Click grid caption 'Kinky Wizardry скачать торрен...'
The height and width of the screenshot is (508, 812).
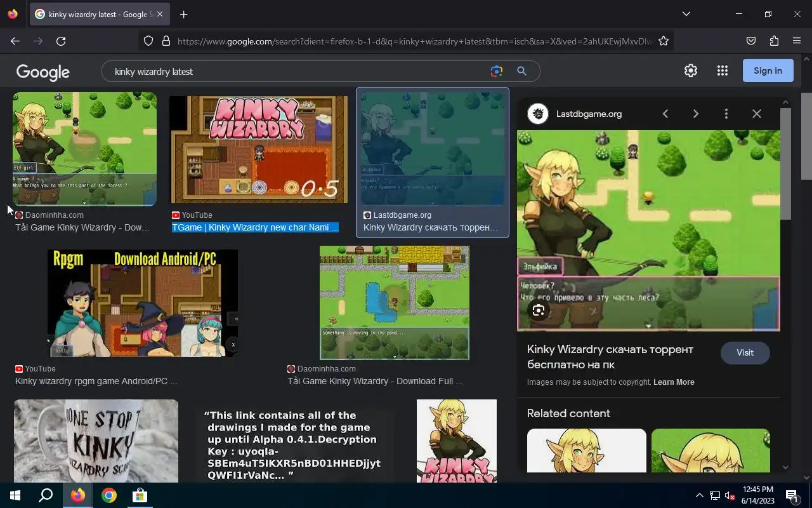(431, 227)
